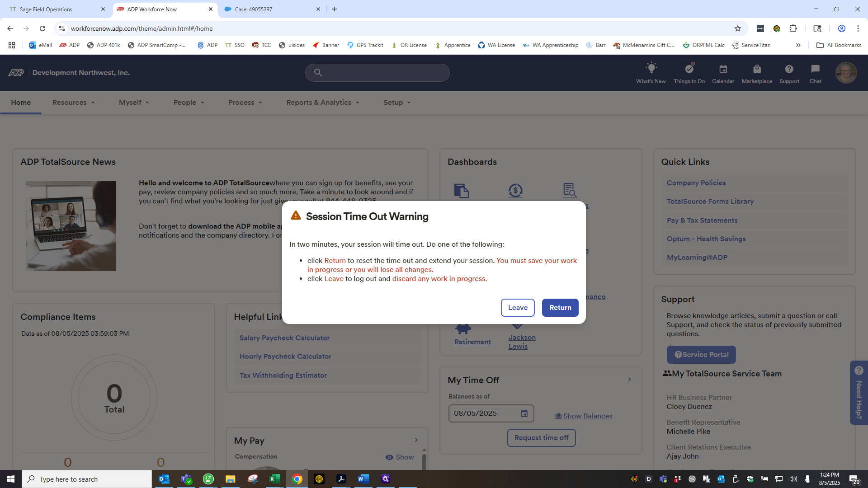Open Company Policies quick link

click(x=696, y=183)
